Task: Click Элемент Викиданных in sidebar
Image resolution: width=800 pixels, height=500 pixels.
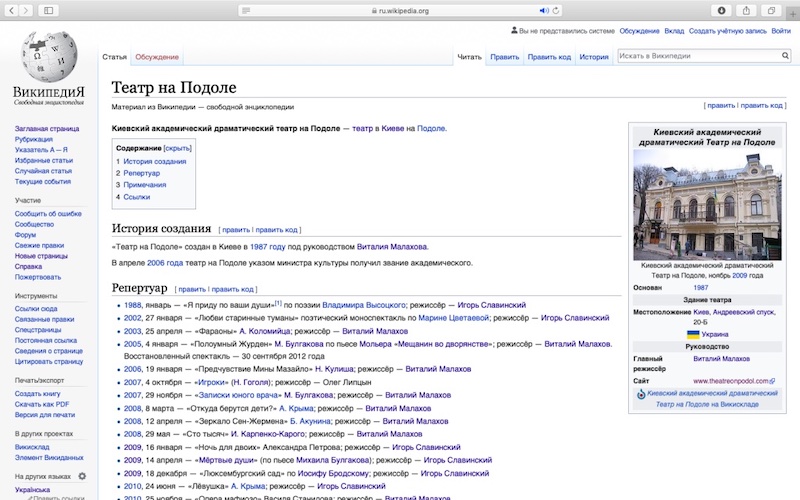Action: coord(48,458)
